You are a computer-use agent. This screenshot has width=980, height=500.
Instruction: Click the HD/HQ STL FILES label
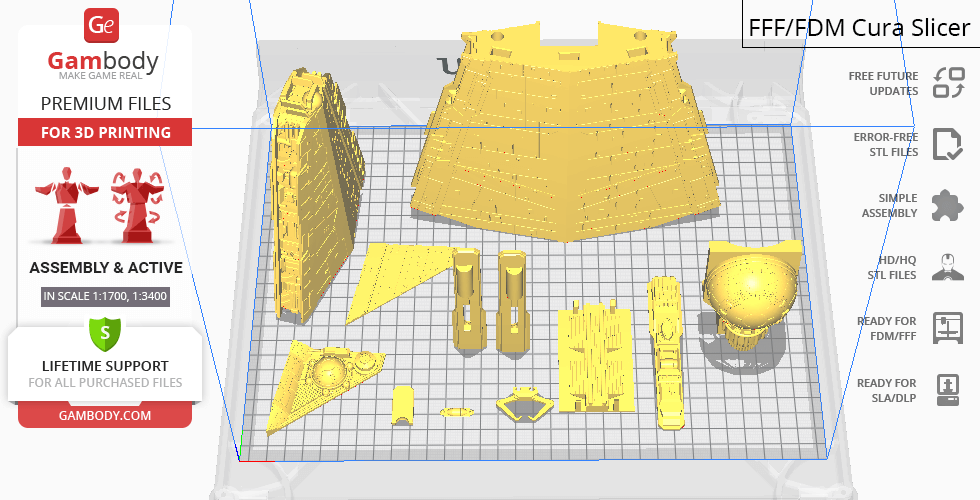coord(892,268)
